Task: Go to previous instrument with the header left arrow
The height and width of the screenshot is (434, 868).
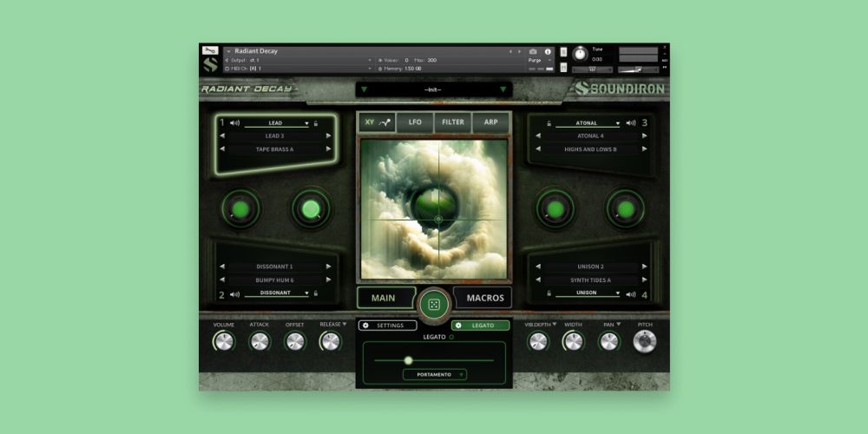Action: (510, 51)
